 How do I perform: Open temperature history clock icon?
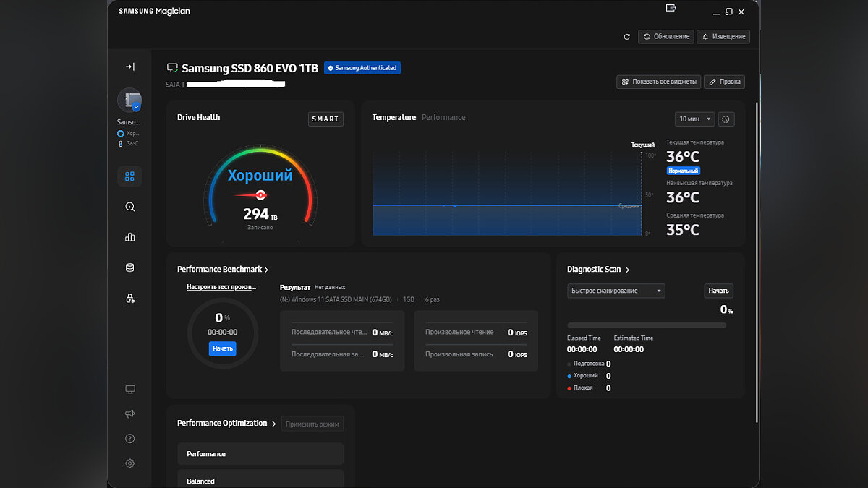point(727,119)
